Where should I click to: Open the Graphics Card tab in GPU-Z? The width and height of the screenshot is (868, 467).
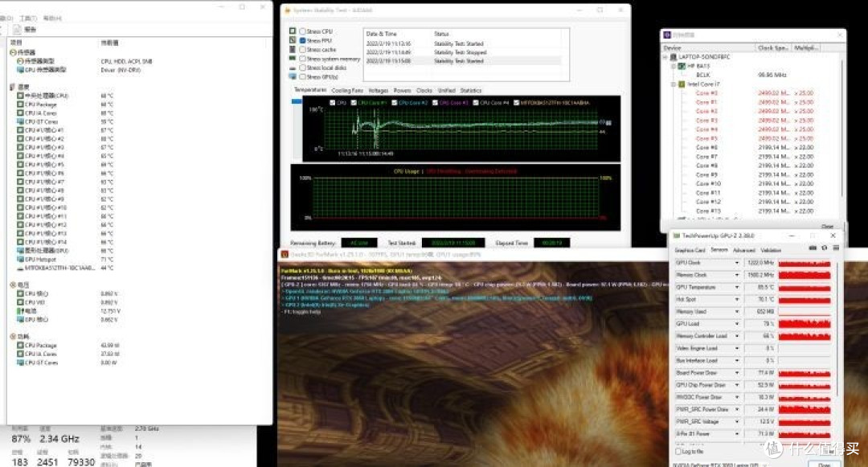690,250
